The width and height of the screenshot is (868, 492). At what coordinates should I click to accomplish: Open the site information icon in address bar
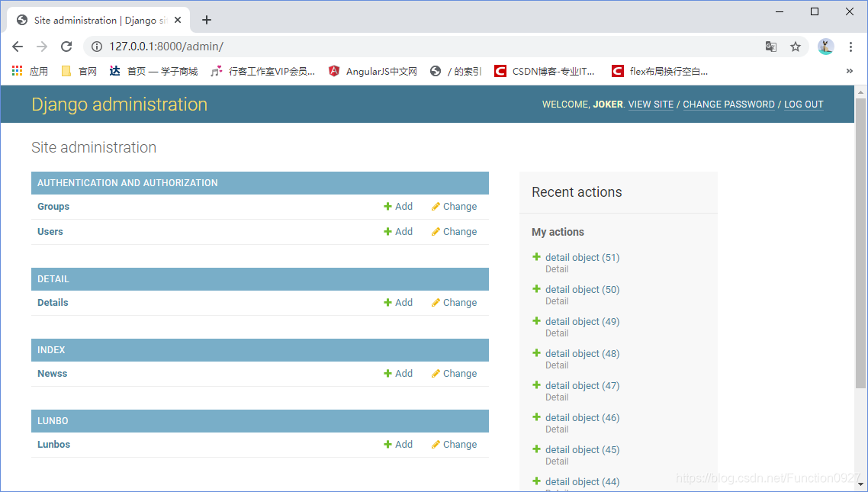pyautogui.click(x=97, y=47)
